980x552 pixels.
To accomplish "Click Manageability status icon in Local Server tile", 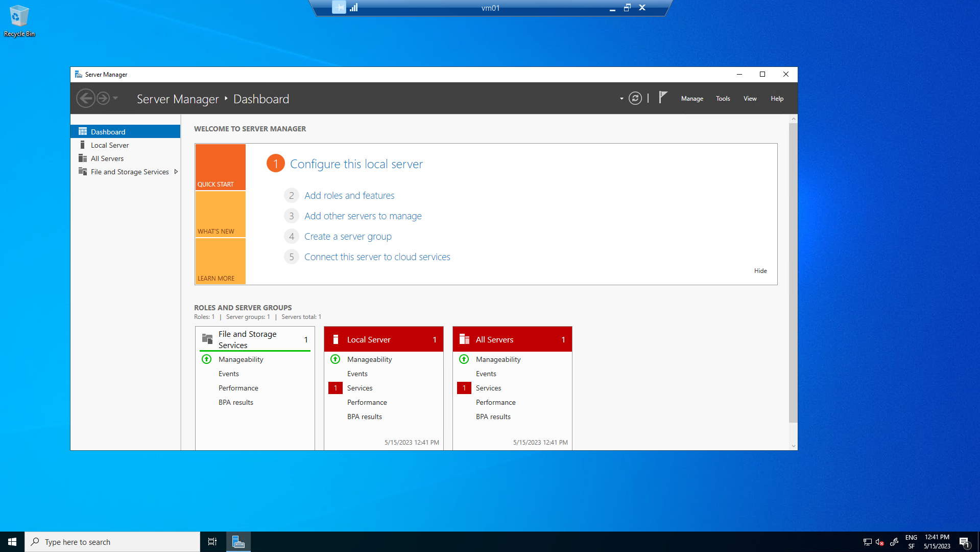I will pos(336,359).
